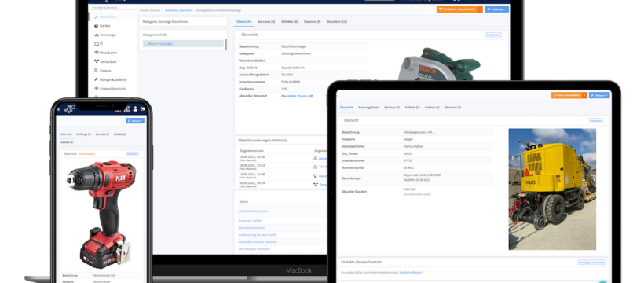Switch to Dateien (0) tab on laptop
Screen dimensions: 644x283
point(312,21)
